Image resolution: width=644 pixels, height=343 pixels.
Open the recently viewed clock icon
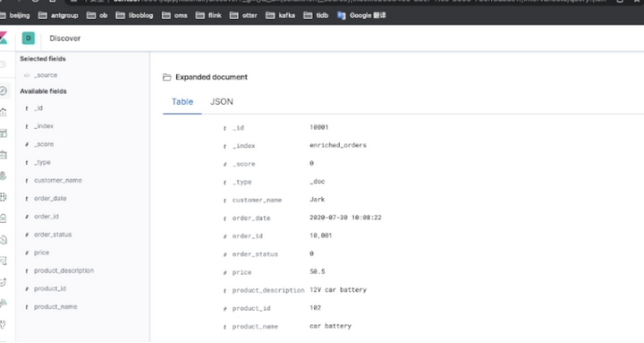pyautogui.click(x=3, y=64)
